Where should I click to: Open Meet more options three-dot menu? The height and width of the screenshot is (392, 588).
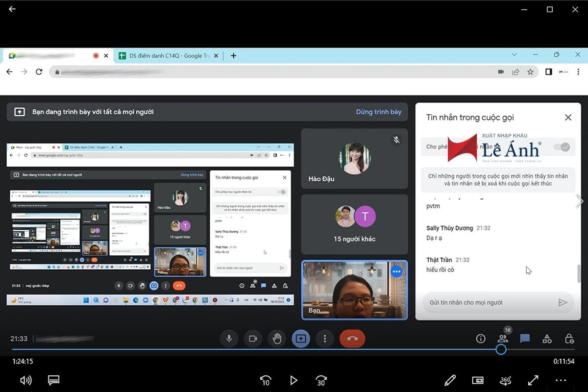coord(324,339)
